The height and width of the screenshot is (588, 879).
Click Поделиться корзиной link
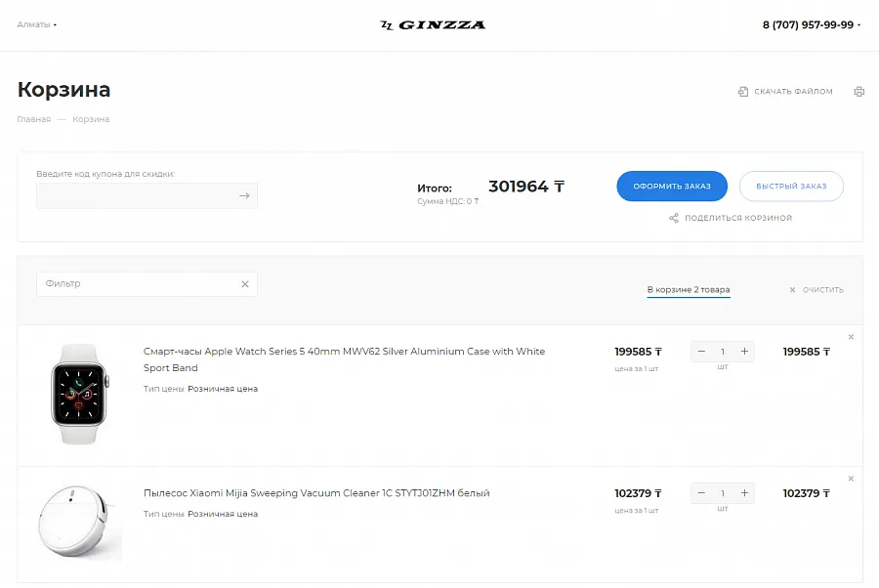pos(737,218)
